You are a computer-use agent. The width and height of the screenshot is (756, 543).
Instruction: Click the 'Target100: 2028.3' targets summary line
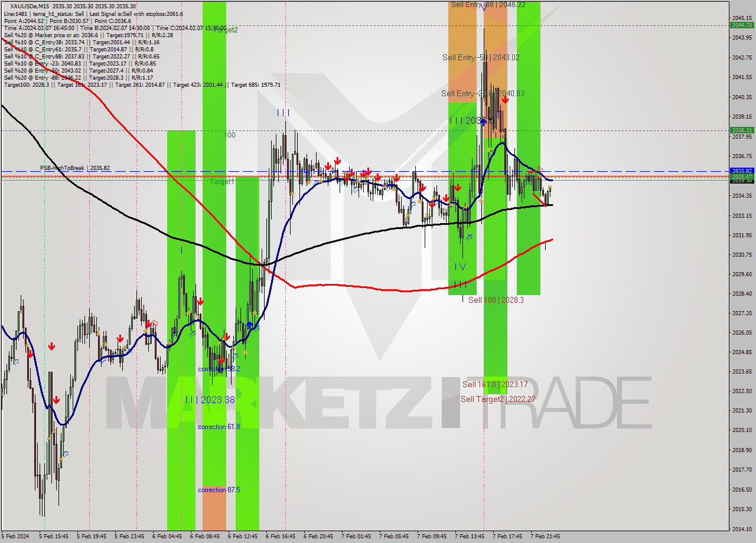tap(142, 84)
